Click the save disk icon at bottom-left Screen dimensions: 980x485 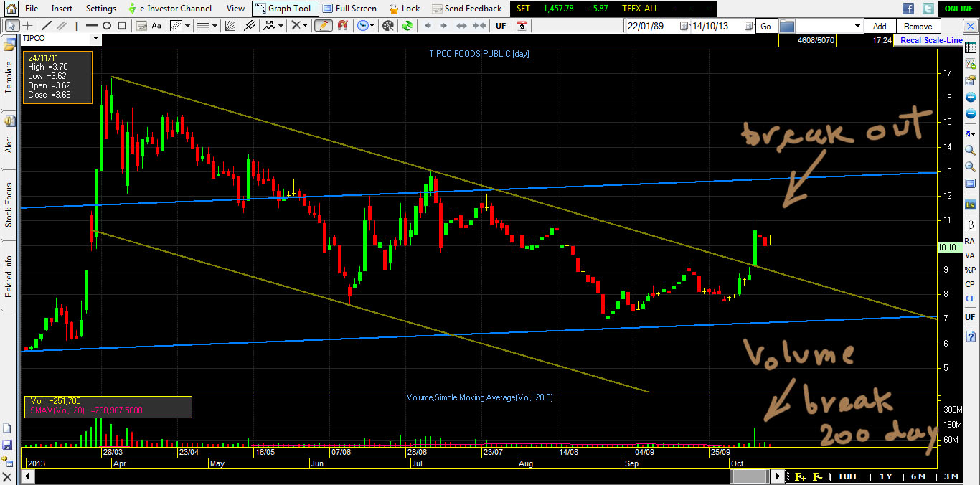point(7,446)
